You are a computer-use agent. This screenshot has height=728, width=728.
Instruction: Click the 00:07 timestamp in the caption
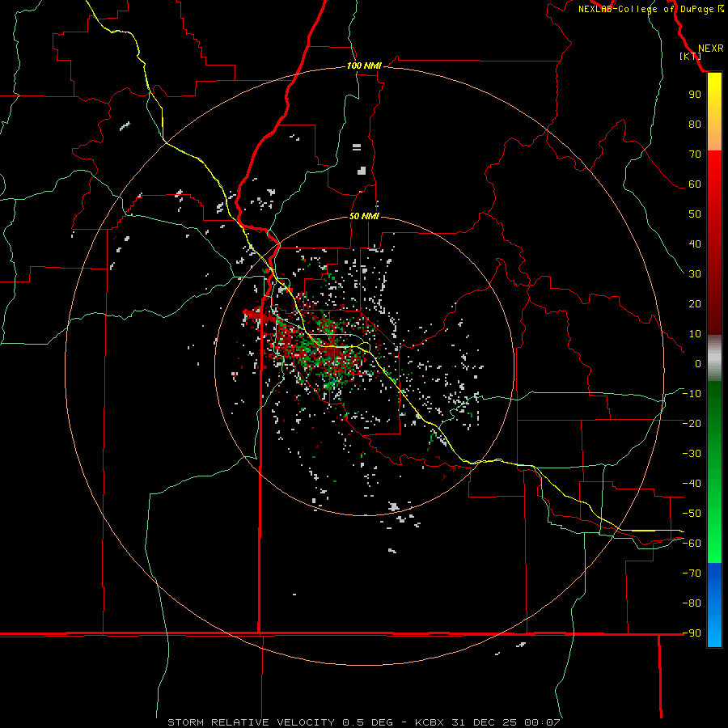tap(542, 722)
